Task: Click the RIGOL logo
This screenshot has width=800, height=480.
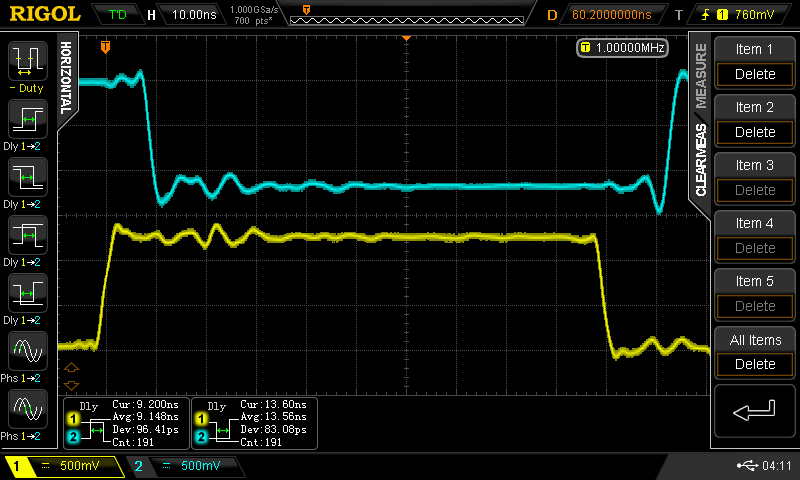Action: (45, 14)
